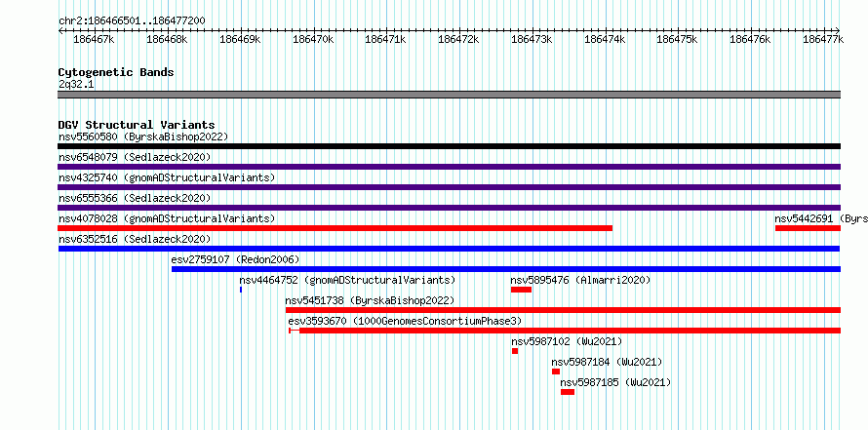This screenshot has width=868, height=430.
Task: Click ruler tick label 186468k
Action: tap(167, 39)
